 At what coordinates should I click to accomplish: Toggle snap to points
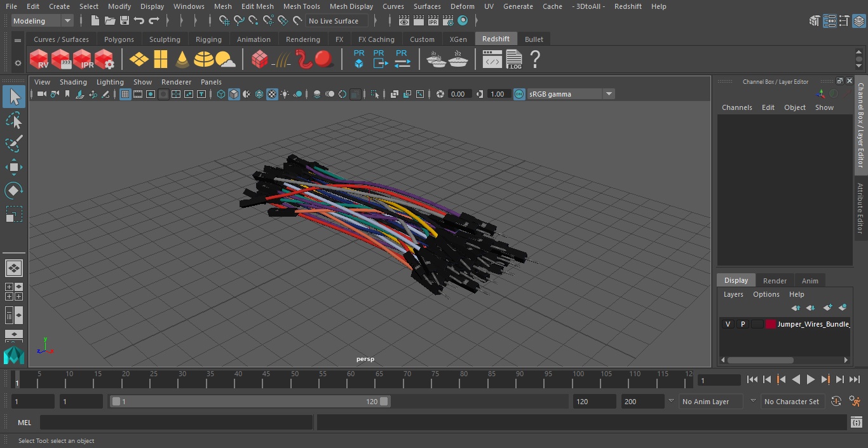click(x=254, y=21)
